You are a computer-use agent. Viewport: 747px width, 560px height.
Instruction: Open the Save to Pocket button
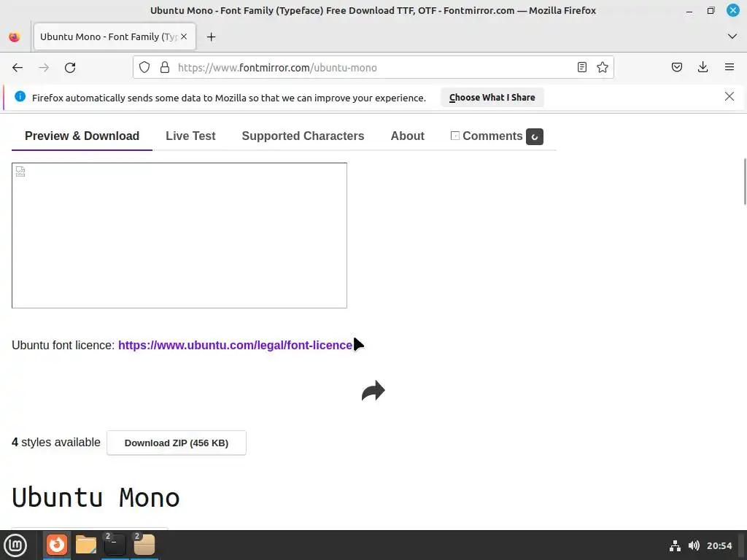point(676,67)
